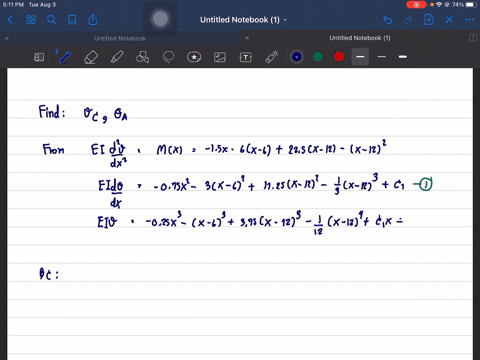Choose the dark blue pen color
Image resolution: width=480 pixels, height=360 pixels.
pos(297,57)
